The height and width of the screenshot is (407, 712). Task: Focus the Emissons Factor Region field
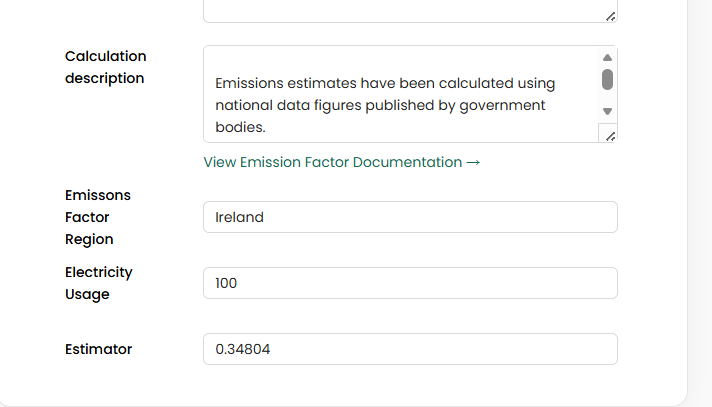[410, 217]
